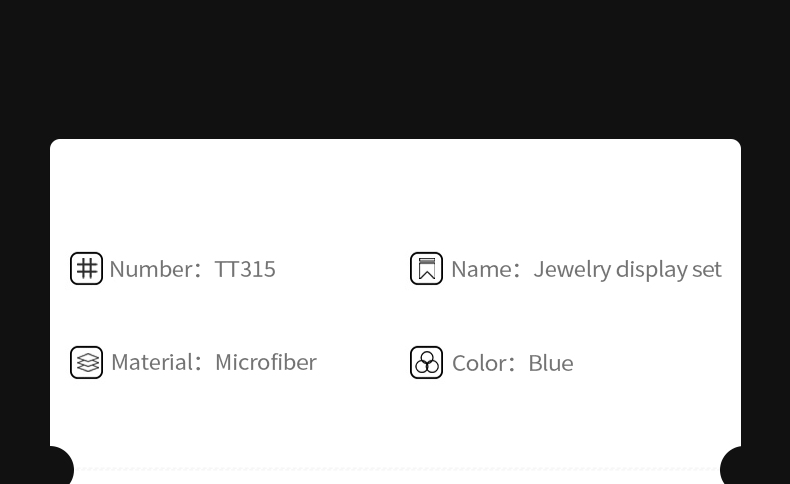
Task: Click the TT315 product number value
Action: 245,269
